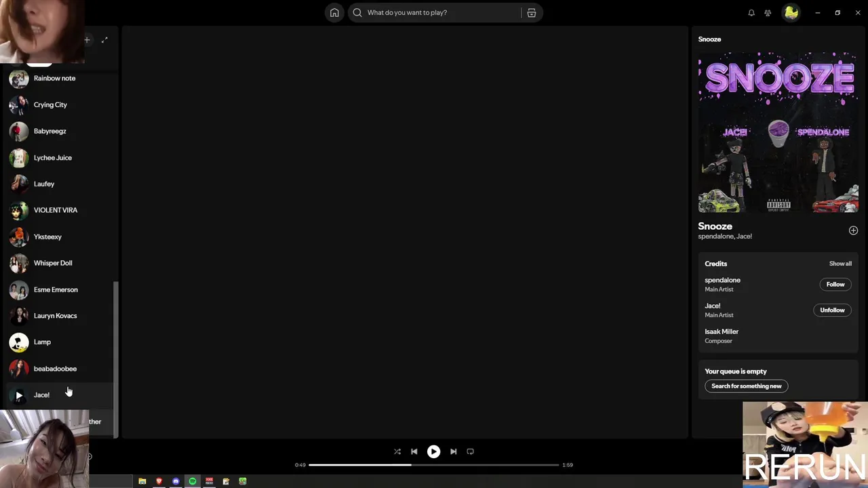Open spendalone artist link under title
The height and width of the screenshot is (488, 868).
coord(715,237)
